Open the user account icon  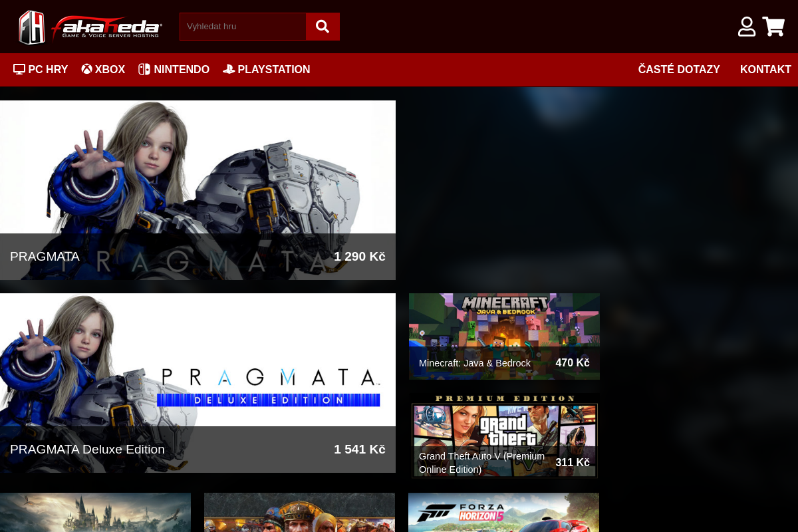(x=747, y=27)
